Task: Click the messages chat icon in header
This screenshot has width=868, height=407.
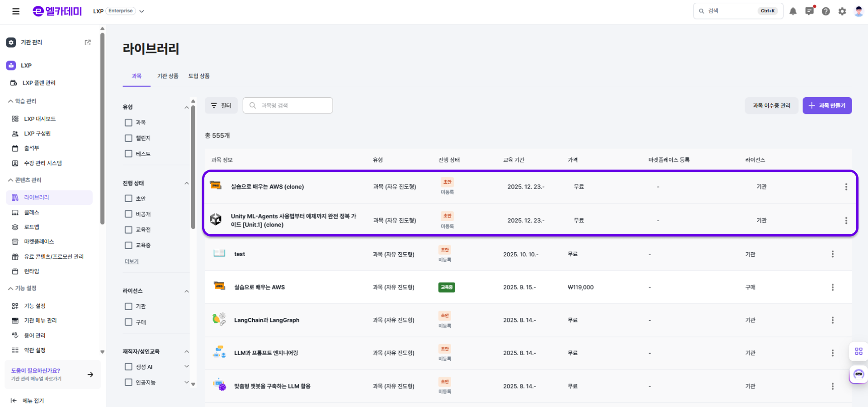Action: pyautogui.click(x=809, y=11)
